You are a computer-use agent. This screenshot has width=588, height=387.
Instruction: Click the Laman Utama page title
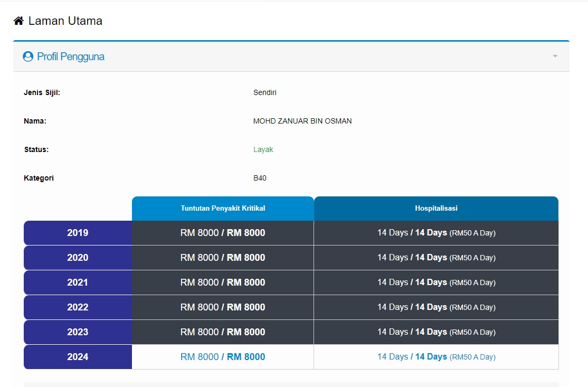coord(65,21)
